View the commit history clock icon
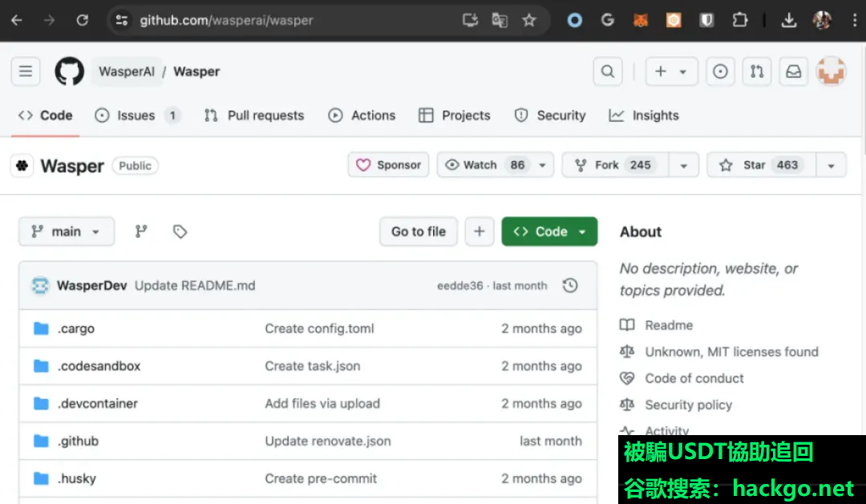 pyautogui.click(x=570, y=285)
